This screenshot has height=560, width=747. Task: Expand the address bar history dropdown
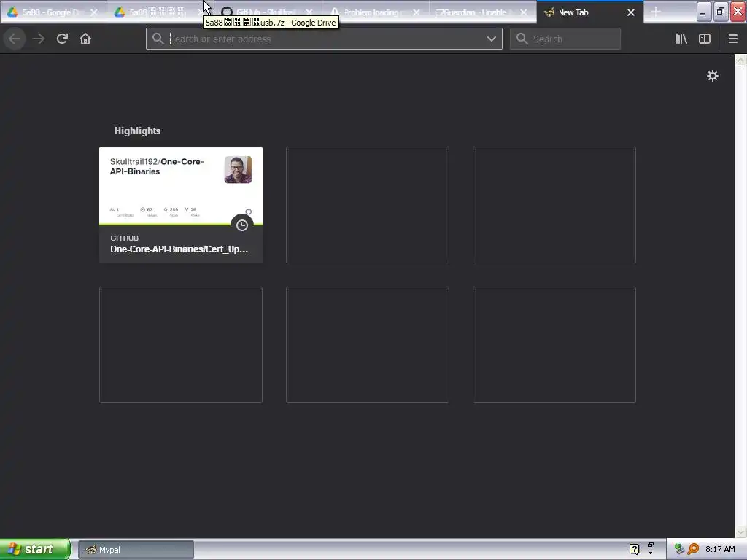(x=492, y=39)
